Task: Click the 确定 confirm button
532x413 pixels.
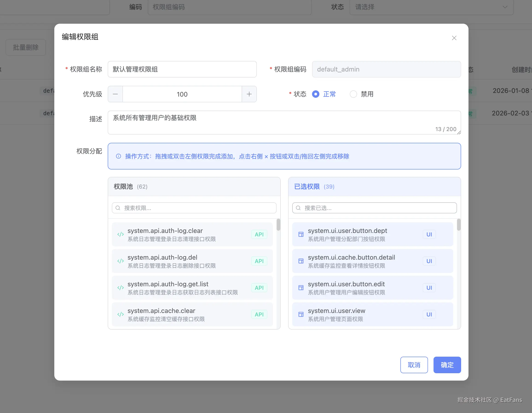Action: click(x=447, y=365)
